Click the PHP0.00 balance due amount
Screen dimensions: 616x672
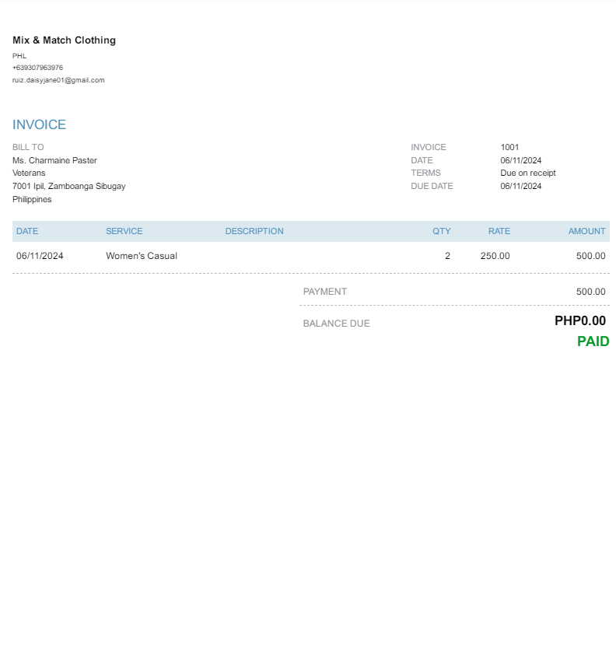click(579, 320)
